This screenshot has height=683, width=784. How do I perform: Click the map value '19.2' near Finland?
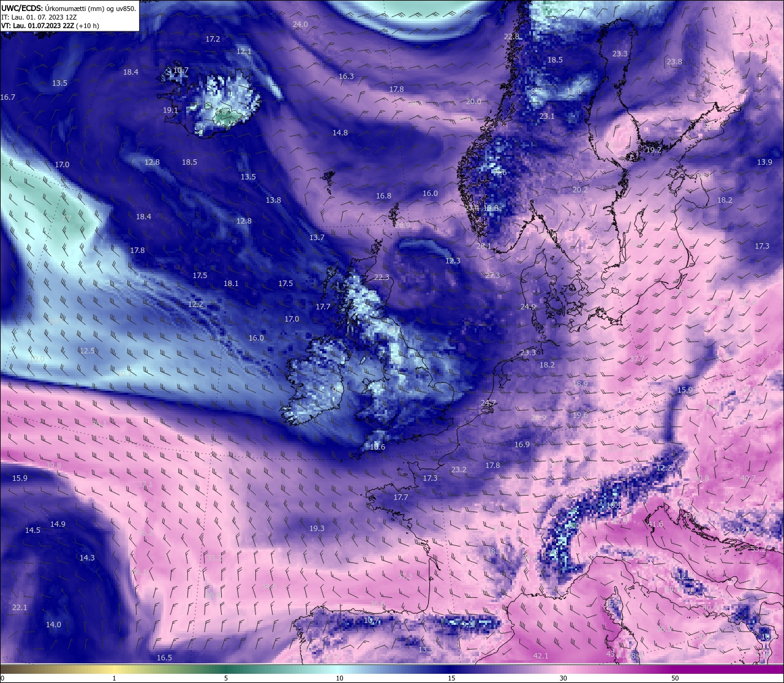[654, 150]
